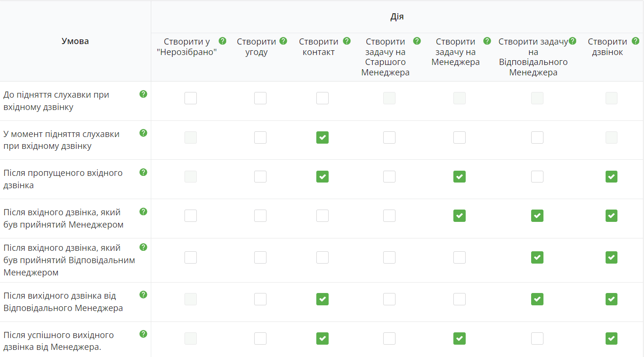Enable Створити угоду for Після вихідного дзвінка від Відповідального

click(x=260, y=299)
